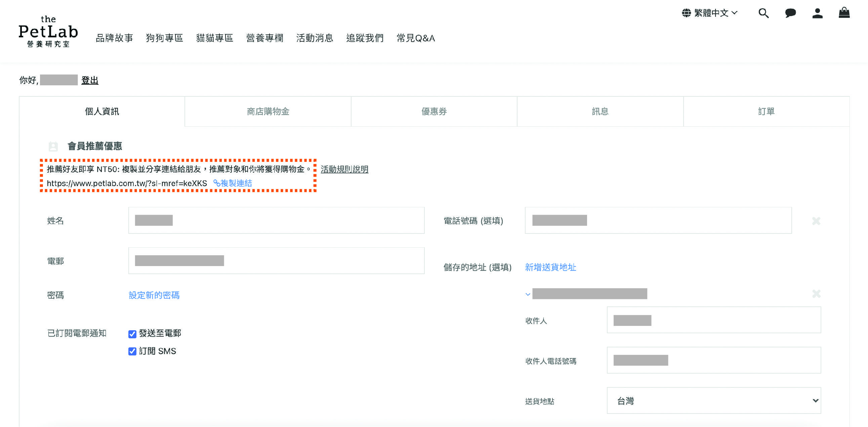Open 活動規則說明 rules link
Viewport: 868px width, 427px height.
point(344,169)
